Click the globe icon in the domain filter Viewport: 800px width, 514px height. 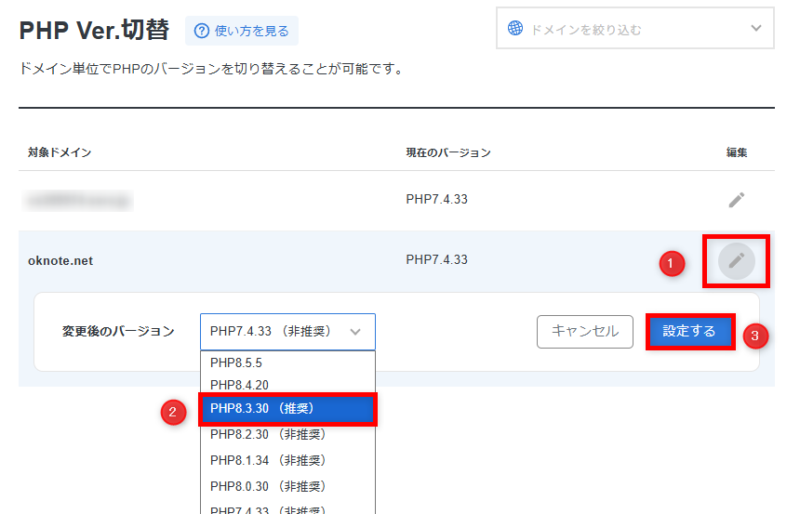pos(515,29)
